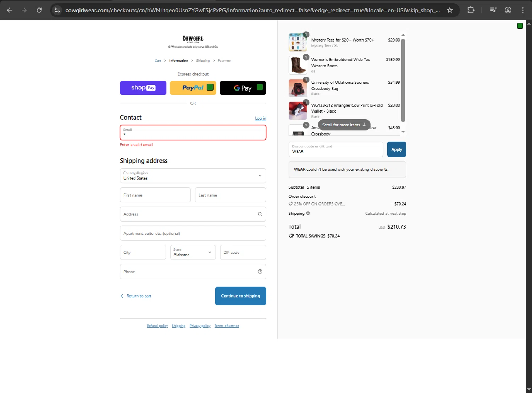The width and height of the screenshot is (532, 393).
Task: View site information icon in address bar
Action: 57,10
